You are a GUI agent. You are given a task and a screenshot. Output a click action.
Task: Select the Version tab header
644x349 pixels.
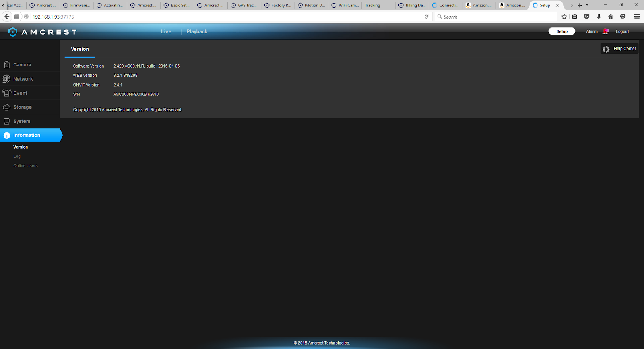point(80,49)
